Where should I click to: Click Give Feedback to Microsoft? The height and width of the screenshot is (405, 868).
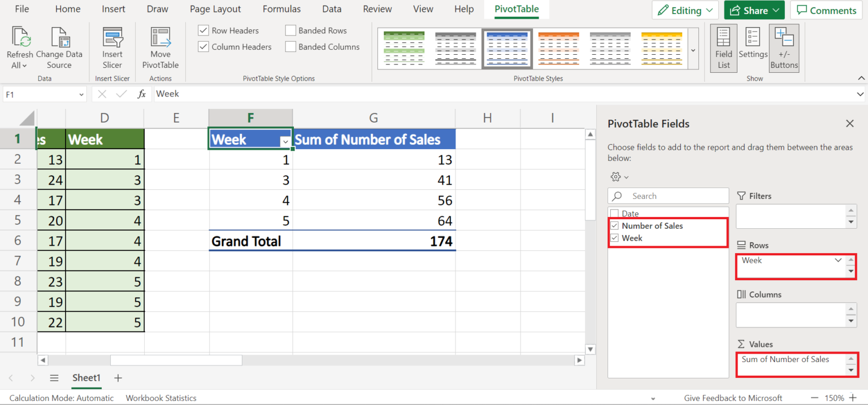pyautogui.click(x=733, y=398)
